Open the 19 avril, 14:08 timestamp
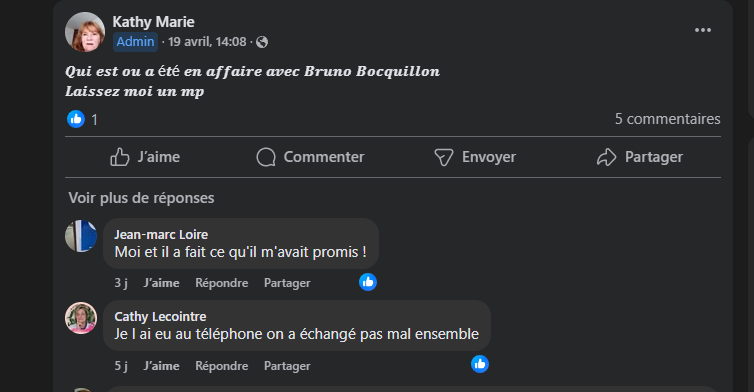This screenshot has width=754, height=392. click(x=207, y=42)
